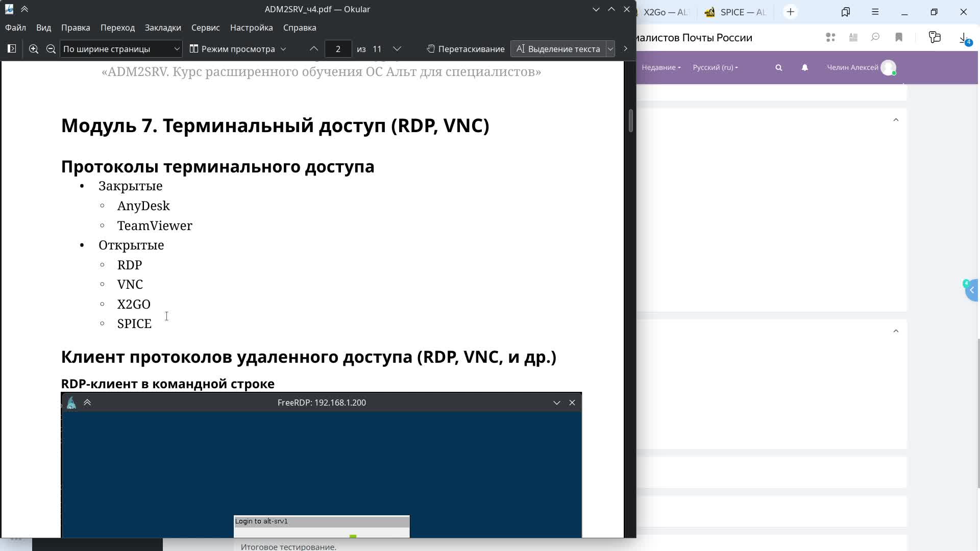Open the 'По ширине страницы' zoom combo box
The image size is (980, 551).
point(121,49)
